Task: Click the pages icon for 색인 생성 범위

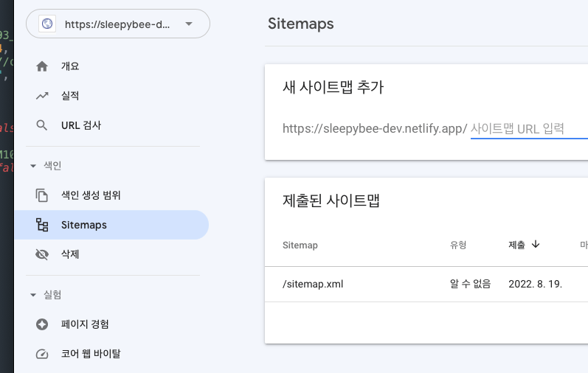Action: [x=41, y=195]
